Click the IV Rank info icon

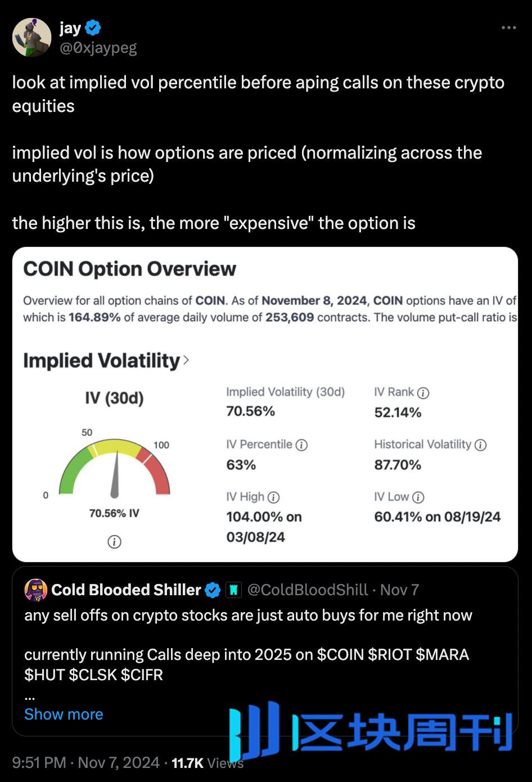coord(423,393)
